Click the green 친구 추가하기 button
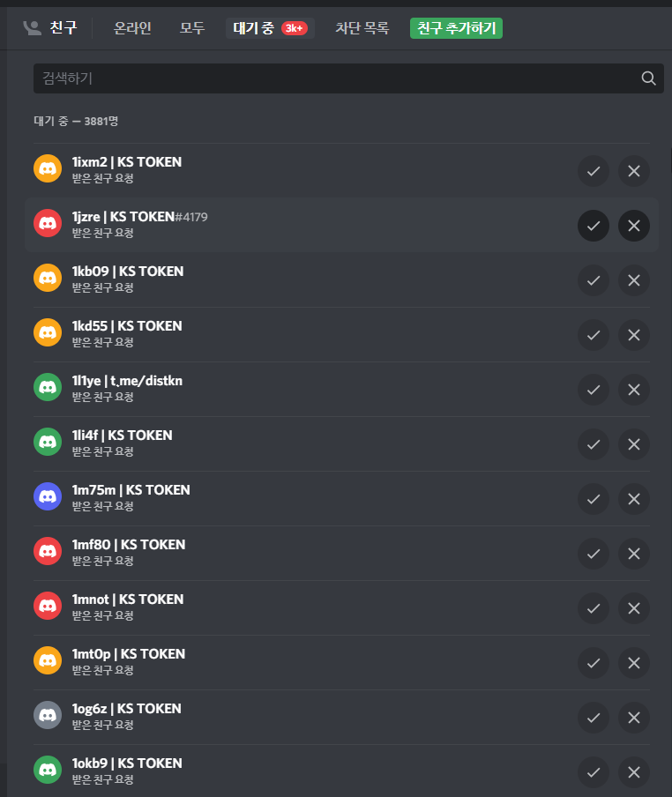This screenshot has height=797, width=672. (x=456, y=28)
